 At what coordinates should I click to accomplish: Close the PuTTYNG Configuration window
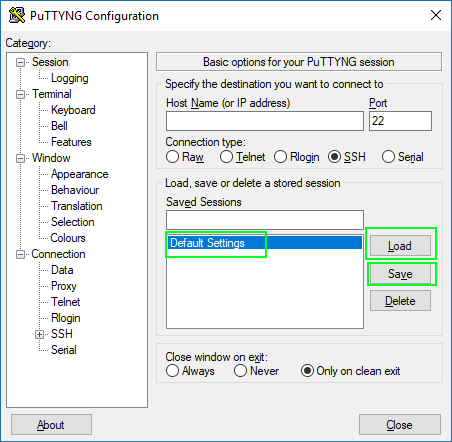pos(436,15)
